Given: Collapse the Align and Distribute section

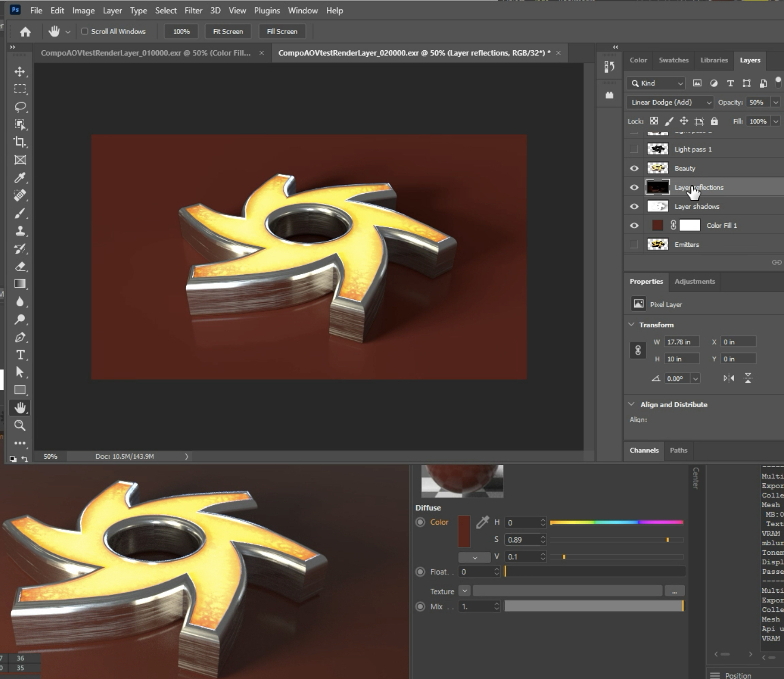Looking at the screenshot, I should click(x=631, y=404).
